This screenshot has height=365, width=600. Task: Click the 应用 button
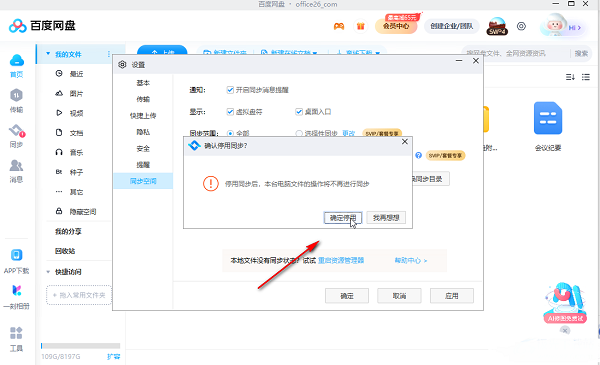point(452,296)
